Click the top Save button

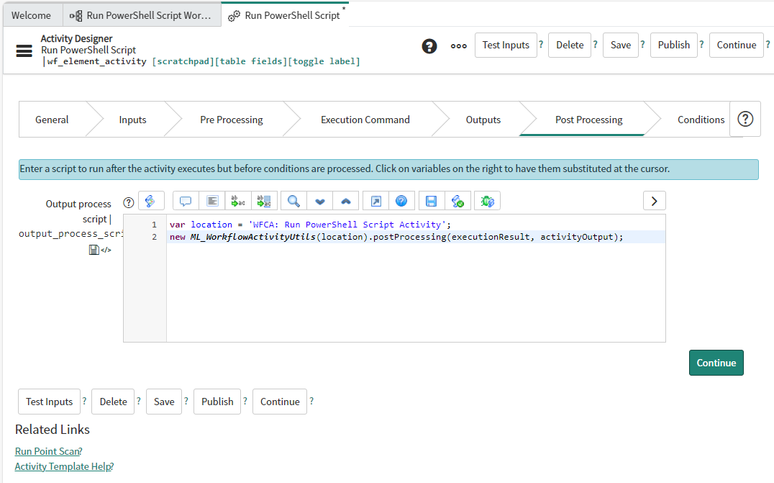point(620,45)
